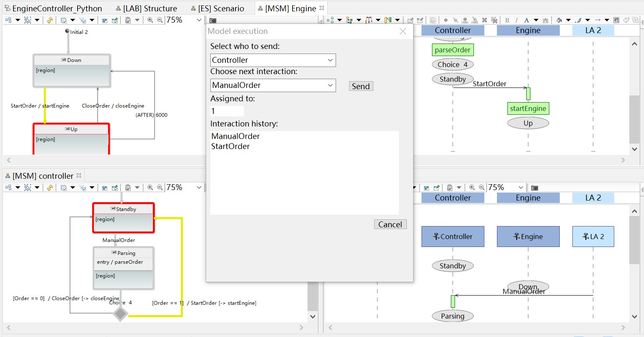Open lower-right diagram zoom 75% combo box

[x=507, y=188]
